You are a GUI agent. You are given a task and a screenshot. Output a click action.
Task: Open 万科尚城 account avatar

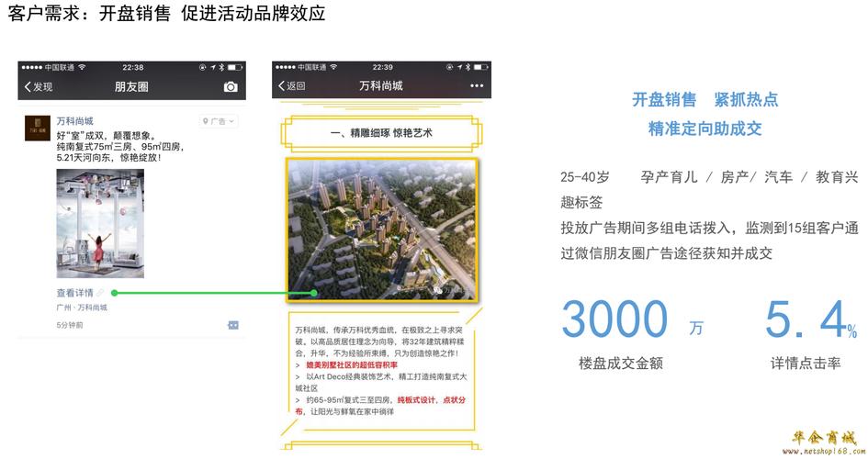(x=38, y=128)
